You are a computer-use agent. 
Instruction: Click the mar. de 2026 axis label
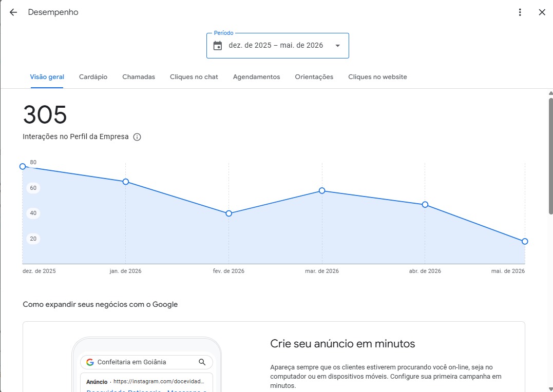(322, 271)
